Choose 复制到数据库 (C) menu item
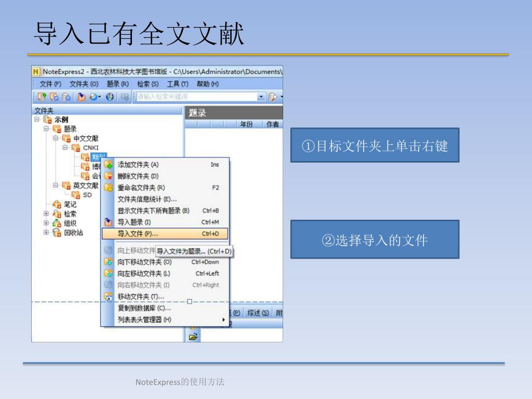The image size is (532, 399). (x=166, y=308)
